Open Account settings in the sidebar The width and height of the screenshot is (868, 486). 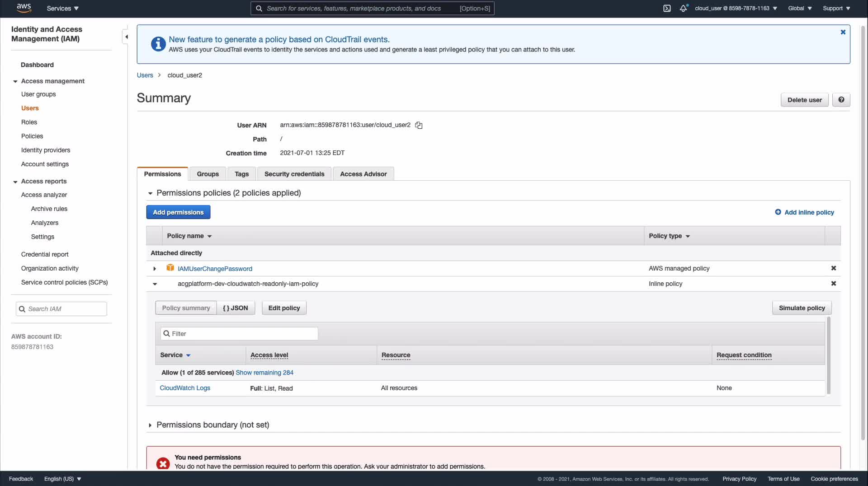(45, 164)
